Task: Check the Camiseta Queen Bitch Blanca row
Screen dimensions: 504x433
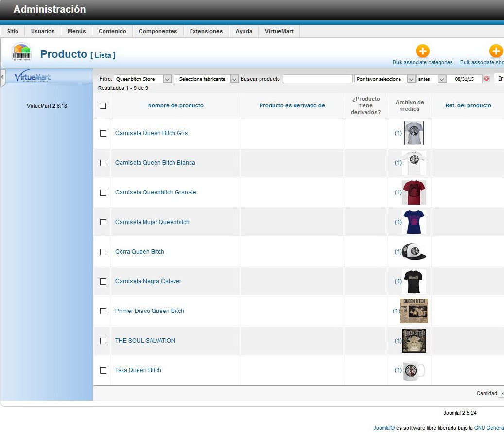Action: pos(103,163)
